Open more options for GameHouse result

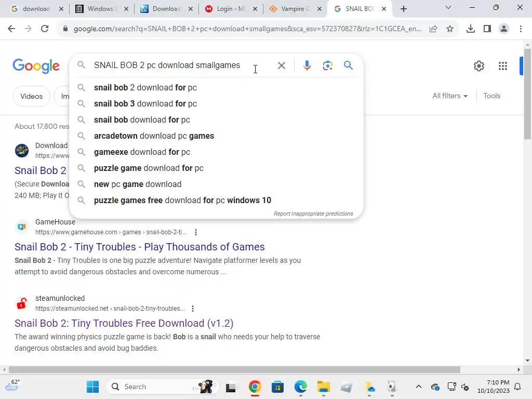[196, 232]
